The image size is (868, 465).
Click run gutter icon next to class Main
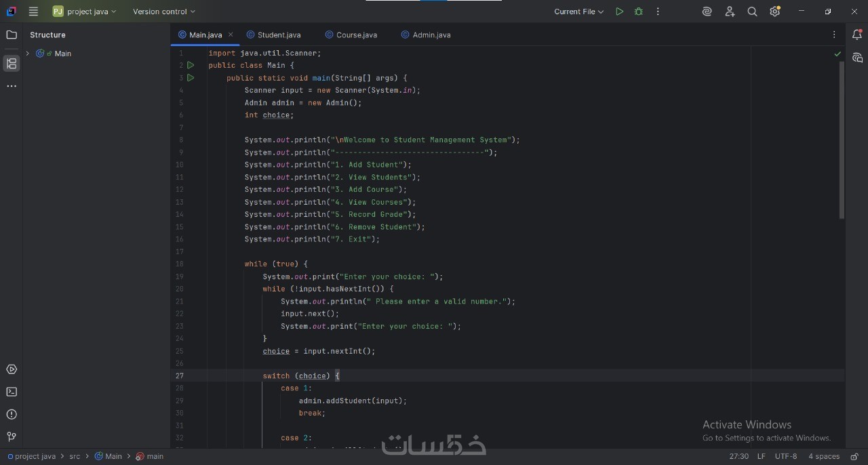click(x=191, y=65)
